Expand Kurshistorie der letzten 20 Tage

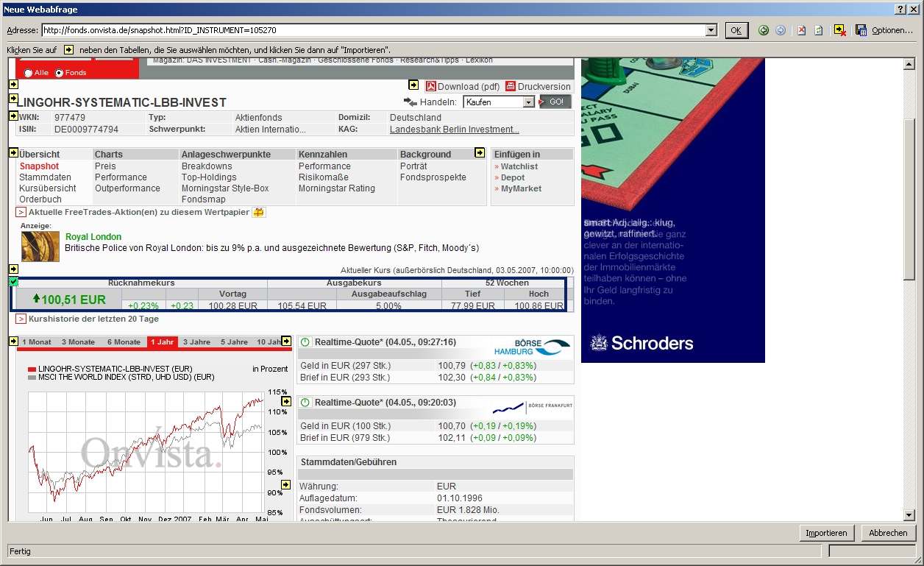(x=21, y=319)
